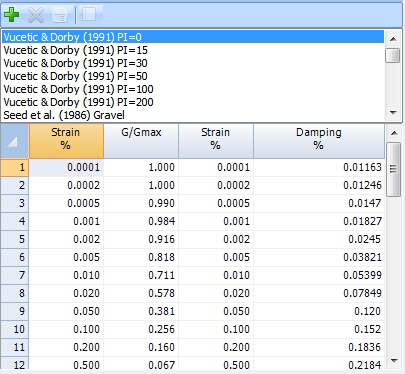This screenshot has height=374, width=405.
Task: Click the curve list scrollbar thumb
Action: [393, 56]
